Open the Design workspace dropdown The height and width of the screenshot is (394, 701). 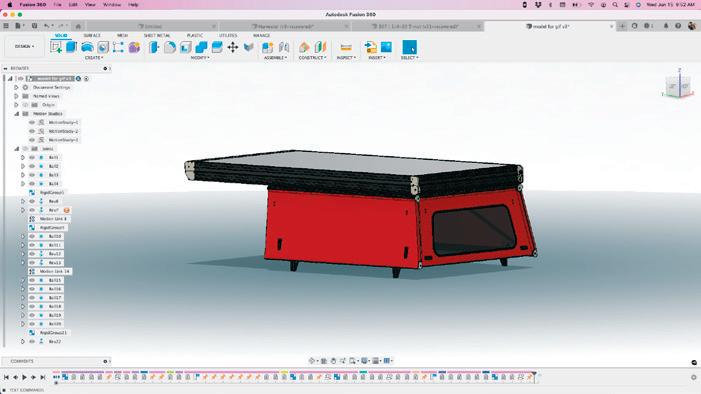pos(25,46)
